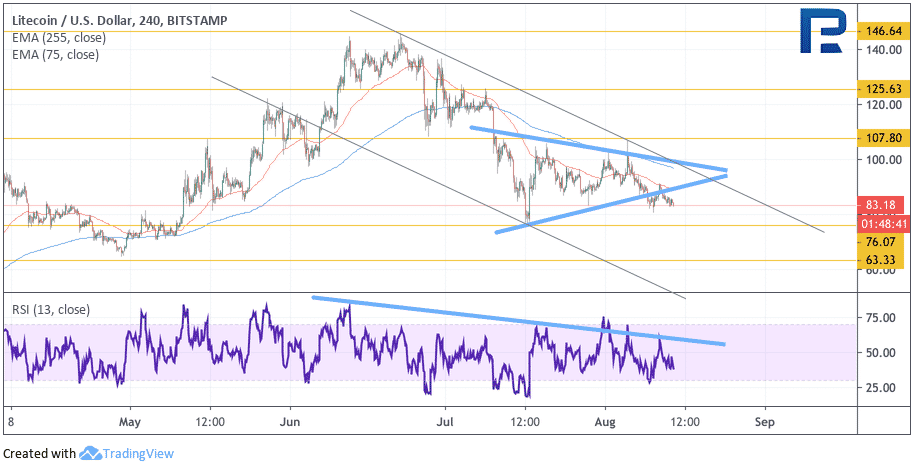Click the EMA (75, close) indicator label
Viewport: 914px width, 471px height.
click(x=55, y=55)
